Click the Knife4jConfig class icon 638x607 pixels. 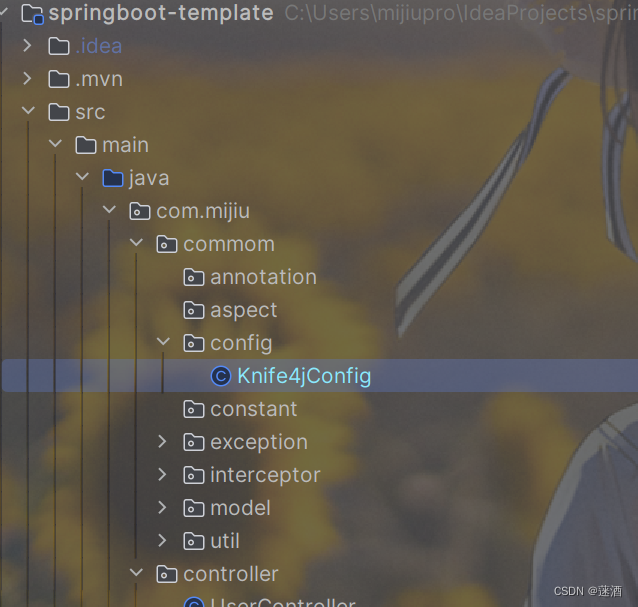click(x=221, y=376)
